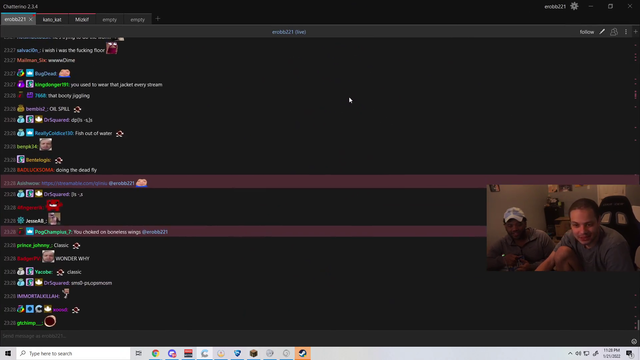Open Chatterino settings gear

[574, 6]
